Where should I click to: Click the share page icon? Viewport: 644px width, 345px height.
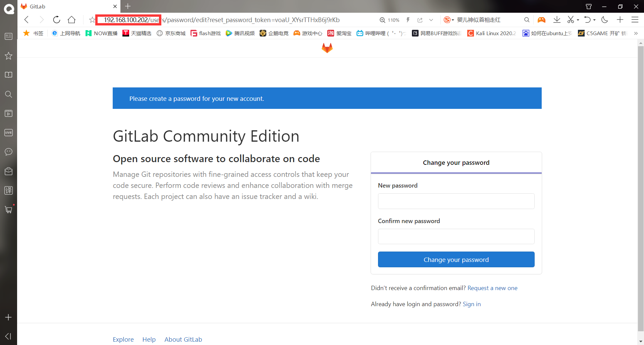[x=420, y=20]
